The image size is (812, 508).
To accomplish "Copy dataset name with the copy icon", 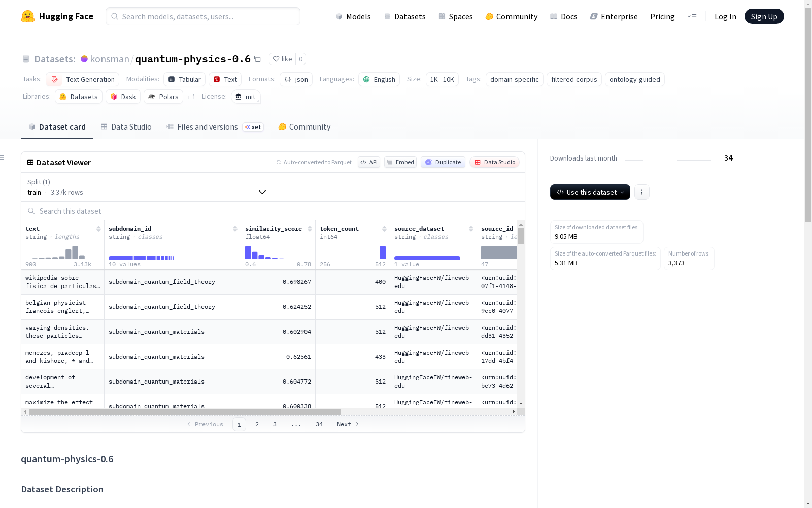I will [x=257, y=59].
